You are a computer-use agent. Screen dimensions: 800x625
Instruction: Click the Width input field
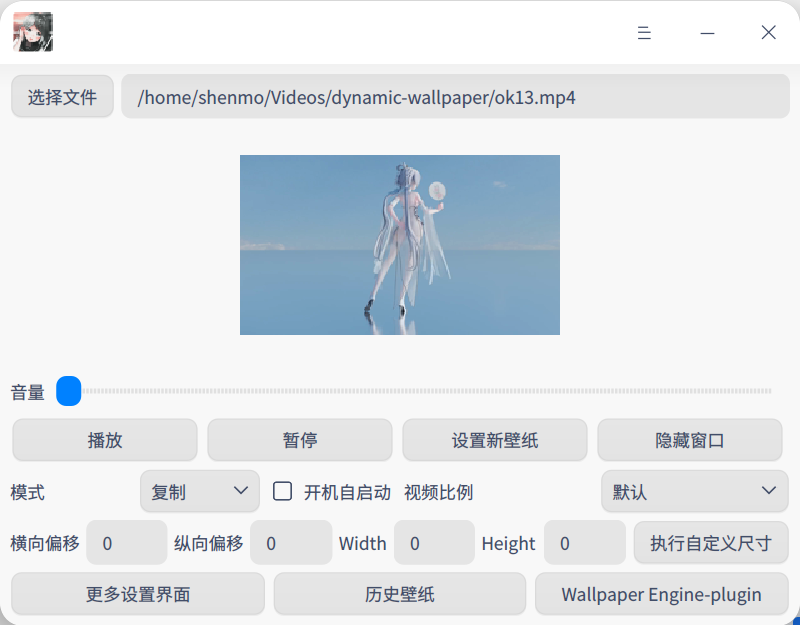[x=434, y=543]
